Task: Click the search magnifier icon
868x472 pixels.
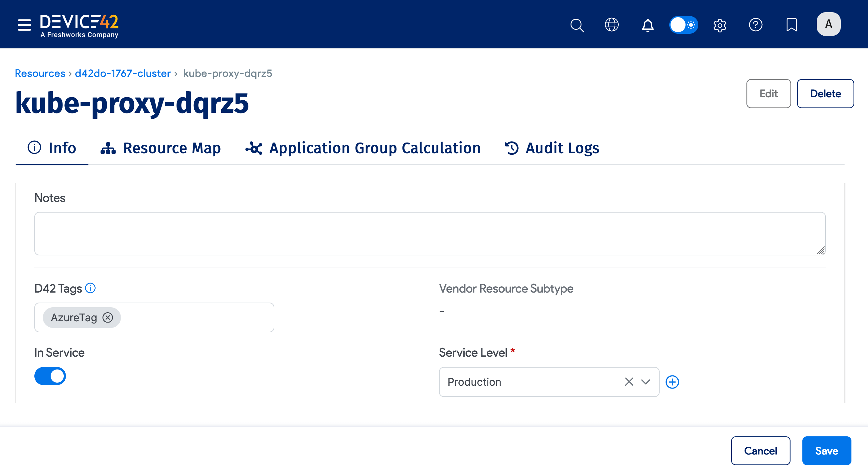Action: [576, 25]
